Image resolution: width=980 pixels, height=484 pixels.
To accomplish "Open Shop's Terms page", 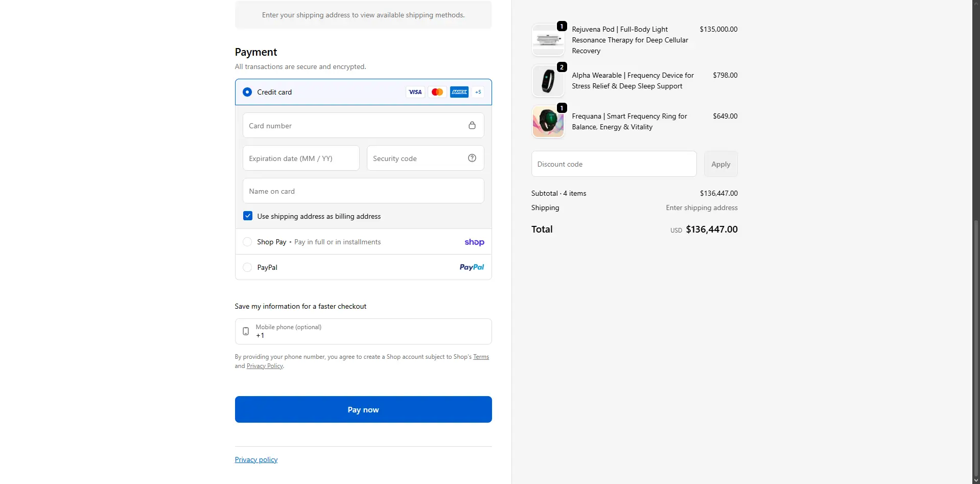I will [480, 357].
